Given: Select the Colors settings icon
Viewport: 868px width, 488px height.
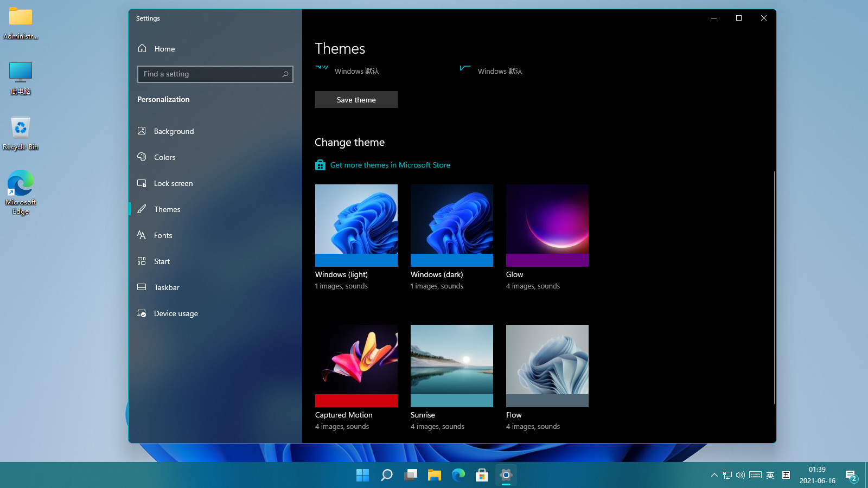Looking at the screenshot, I should click(142, 157).
